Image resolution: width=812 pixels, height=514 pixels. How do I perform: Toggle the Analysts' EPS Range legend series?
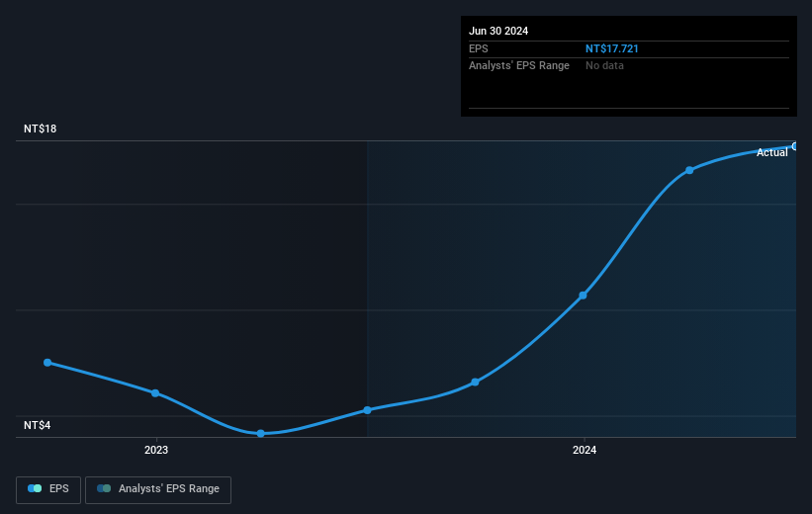pos(158,489)
